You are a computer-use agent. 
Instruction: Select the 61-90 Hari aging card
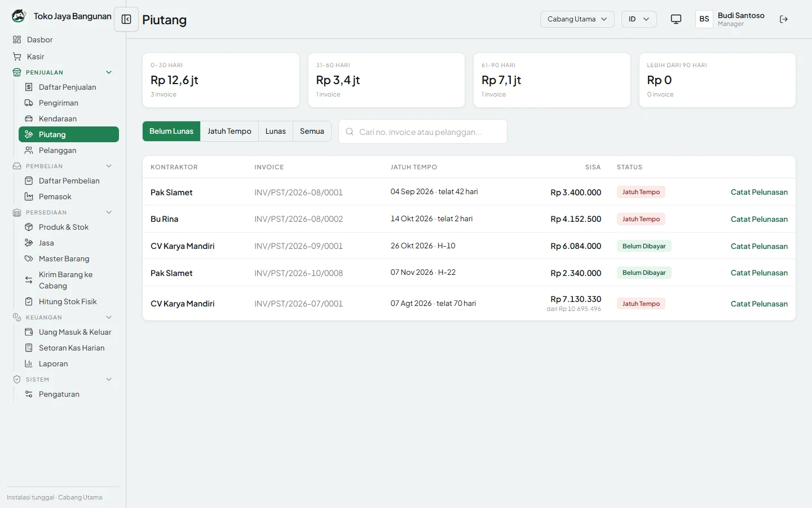tap(552, 80)
